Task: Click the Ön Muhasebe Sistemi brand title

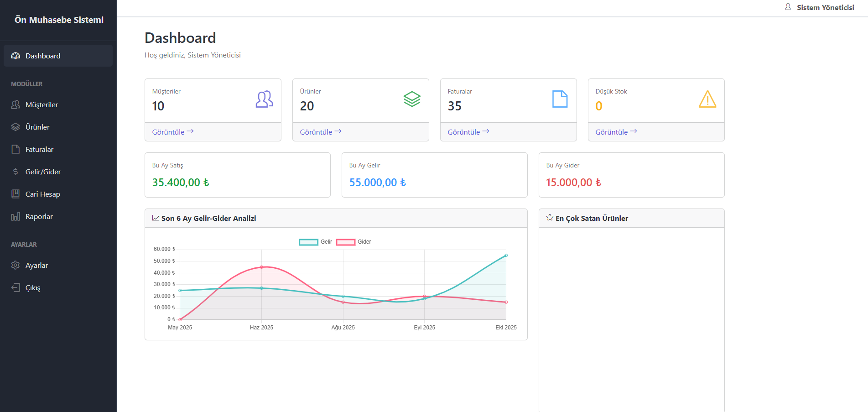Action: (x=59, y=20)
